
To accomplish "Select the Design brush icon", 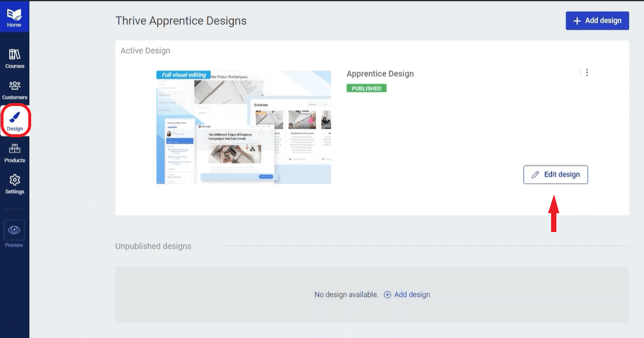I will pyautogui.click(x=15, y=118).
